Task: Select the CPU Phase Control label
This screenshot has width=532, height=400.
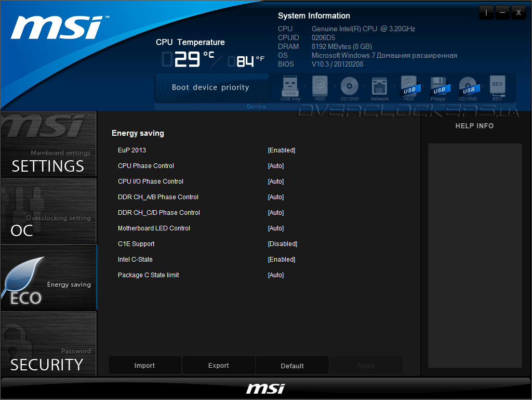Action: [146, 166]
